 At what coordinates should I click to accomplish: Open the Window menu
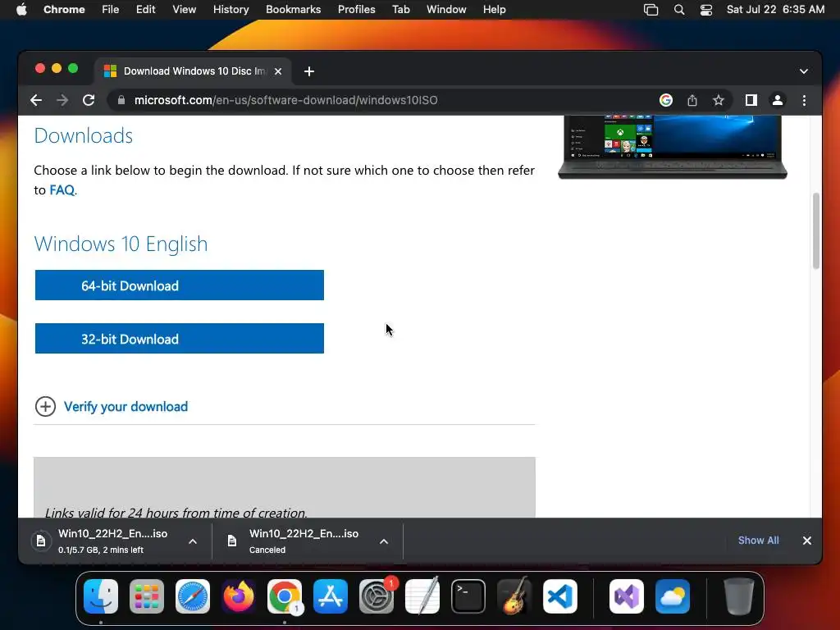[446, 10]
